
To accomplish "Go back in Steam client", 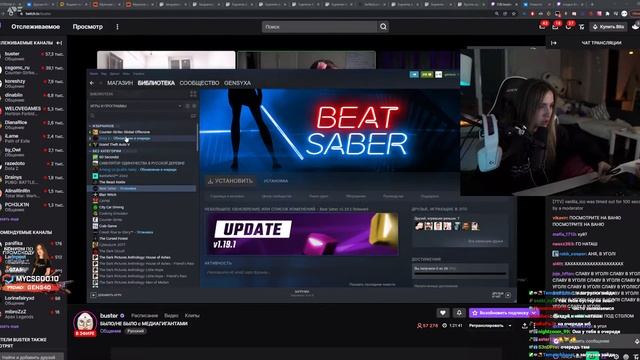I will [92, 83].
